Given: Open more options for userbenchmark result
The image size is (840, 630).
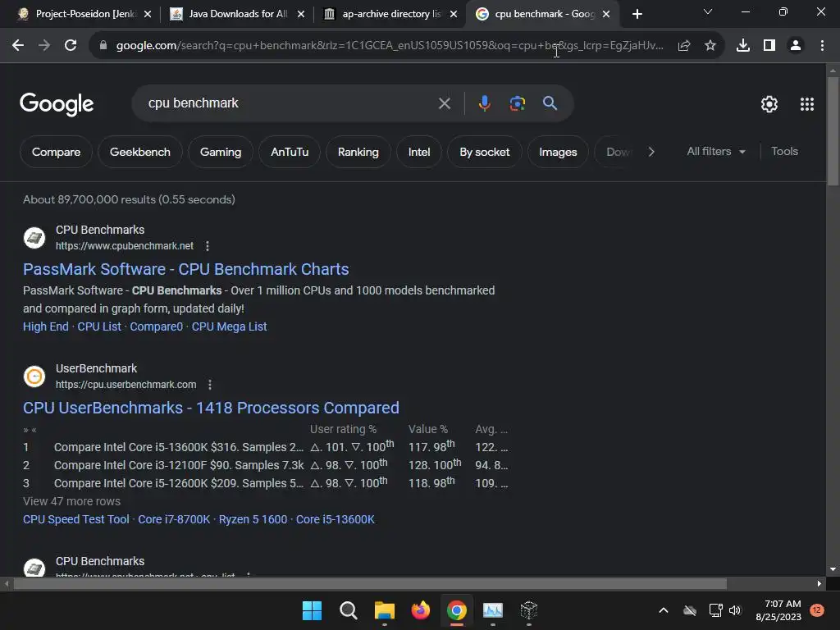Looking at the screenshot, I should click(x=210, y=385).
